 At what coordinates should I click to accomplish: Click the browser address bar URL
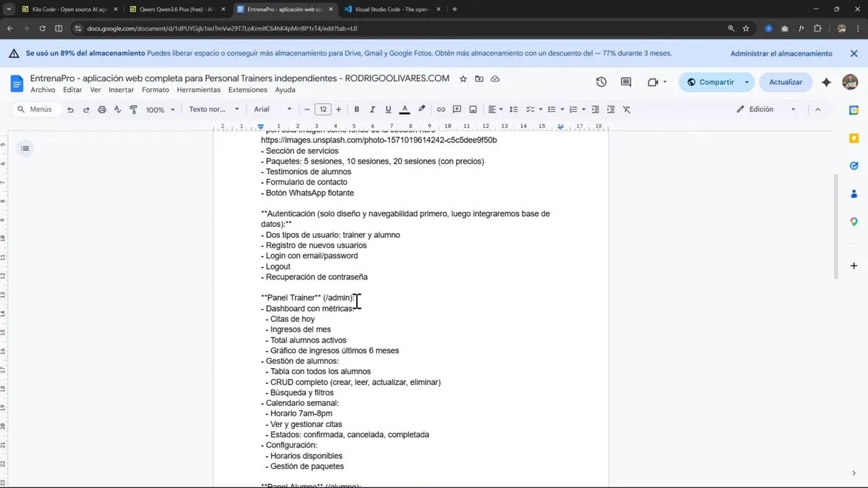click(222, 28)
